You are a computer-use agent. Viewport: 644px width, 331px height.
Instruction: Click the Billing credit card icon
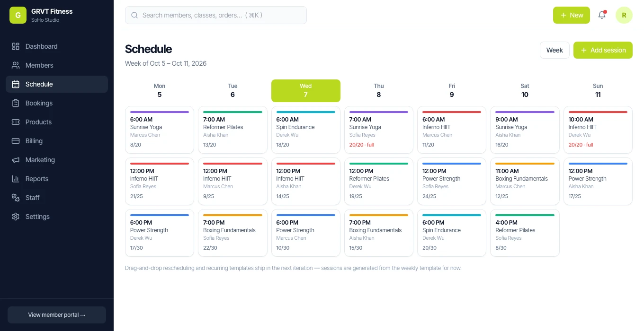(16, 141)
